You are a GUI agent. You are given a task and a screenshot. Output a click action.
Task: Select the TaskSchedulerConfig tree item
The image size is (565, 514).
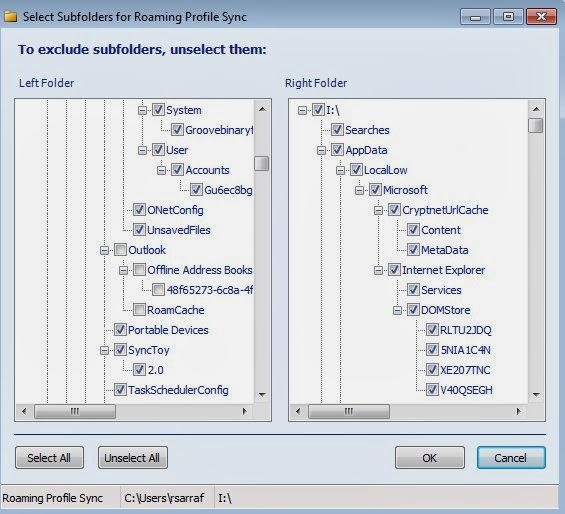coord(178,390)
